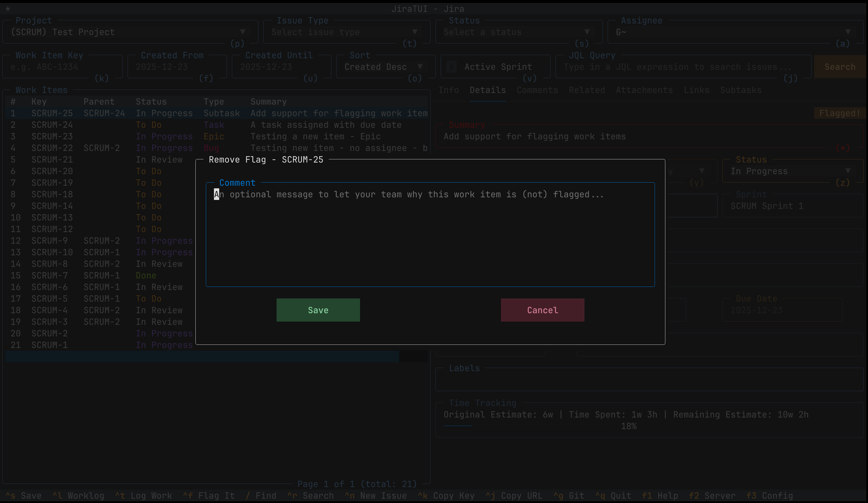Viewport: 868px width, 503px height.
Task: Select work item row SCRUM-23
Action: pos(217,137)
